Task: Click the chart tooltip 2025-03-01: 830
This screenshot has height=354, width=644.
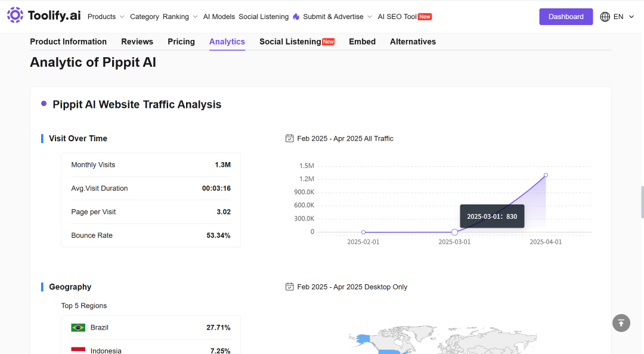Action: [492, 216]
